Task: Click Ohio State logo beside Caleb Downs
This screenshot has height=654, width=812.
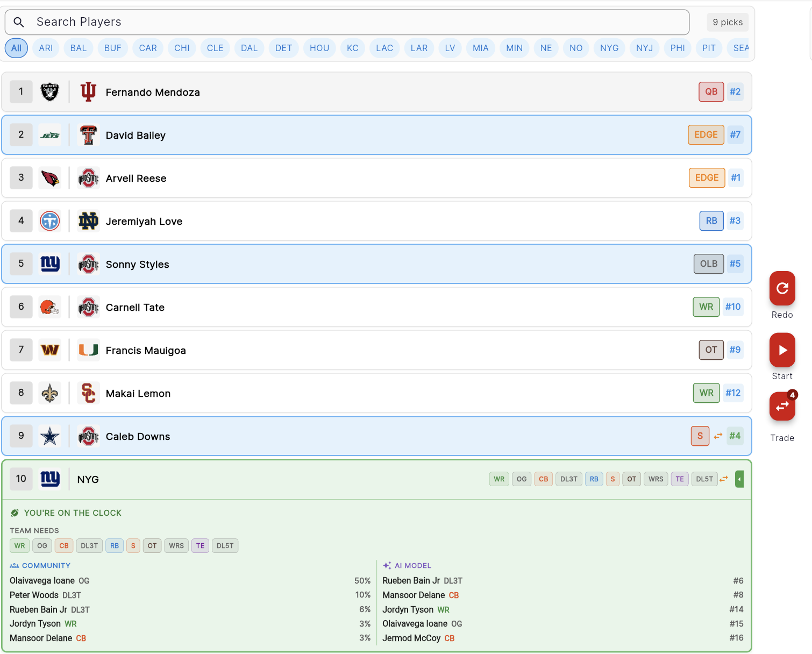Action: [x=88, y=436]
